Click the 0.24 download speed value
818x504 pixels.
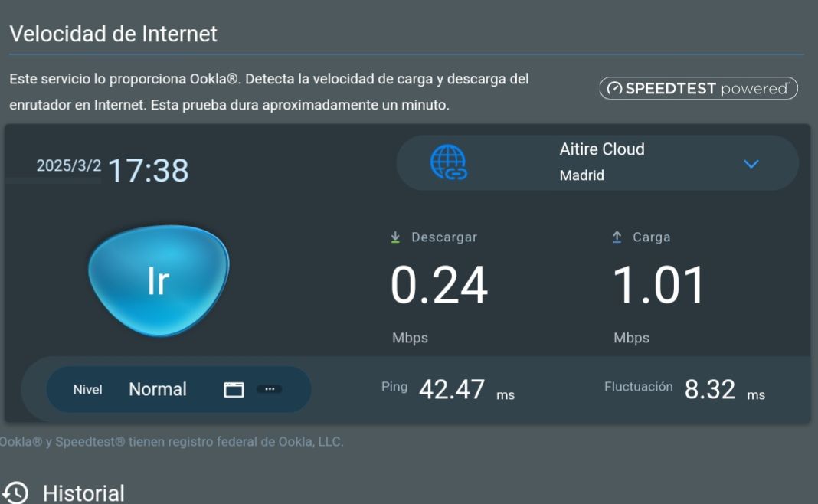coord(439,286)
